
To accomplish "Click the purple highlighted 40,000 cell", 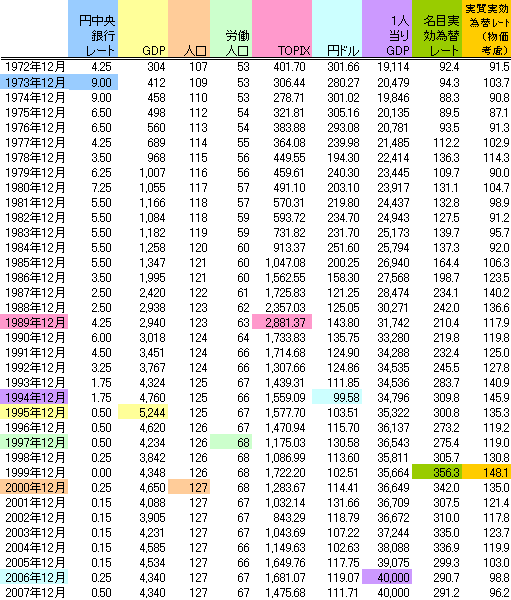I will 387,577.
